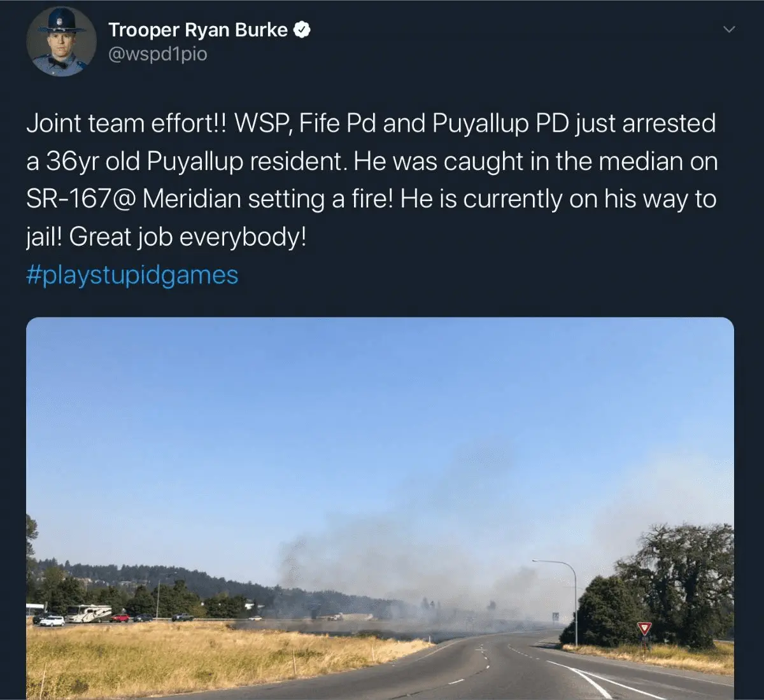Click the white RV in the photo

89,613
